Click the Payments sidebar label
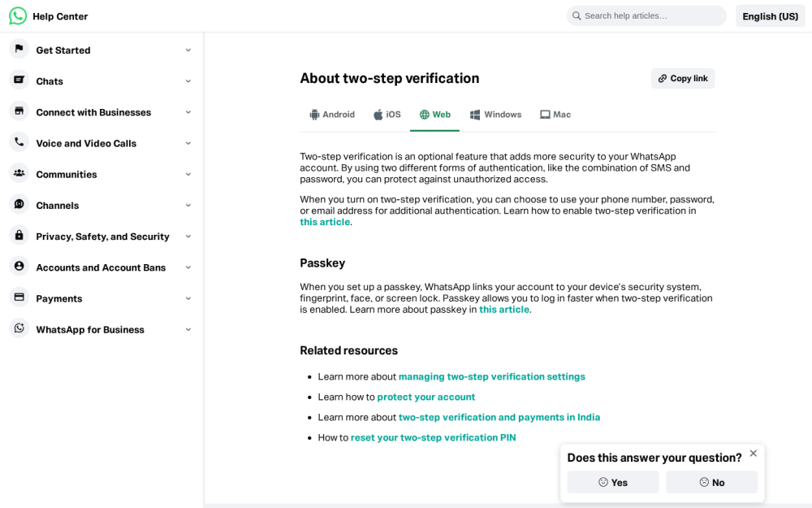This screenshot has width=812, height=508. [x=59, y=299]
